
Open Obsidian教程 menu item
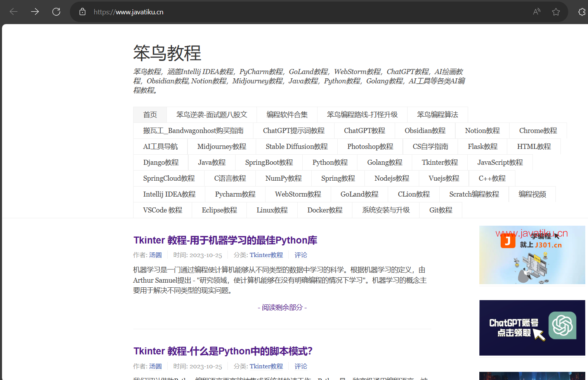425,131
